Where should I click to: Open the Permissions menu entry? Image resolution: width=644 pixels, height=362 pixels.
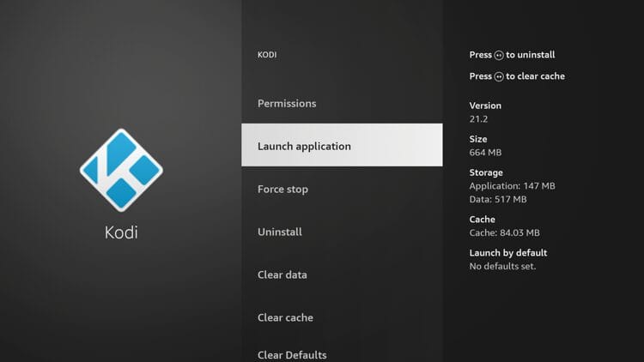click(x=342, y=104)
